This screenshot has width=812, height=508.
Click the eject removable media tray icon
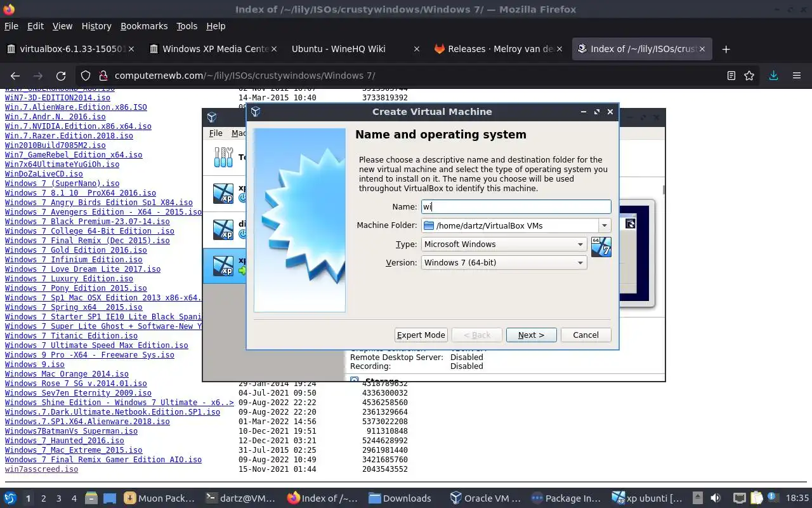click(x=697, y=498)
